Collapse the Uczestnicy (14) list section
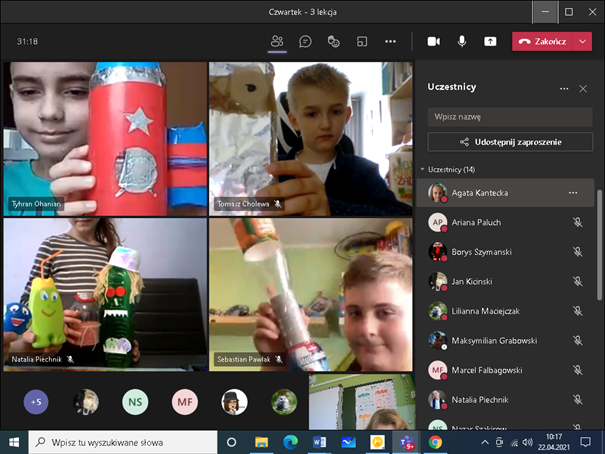This screenshot has height=454, width=605. coord(423,169)
